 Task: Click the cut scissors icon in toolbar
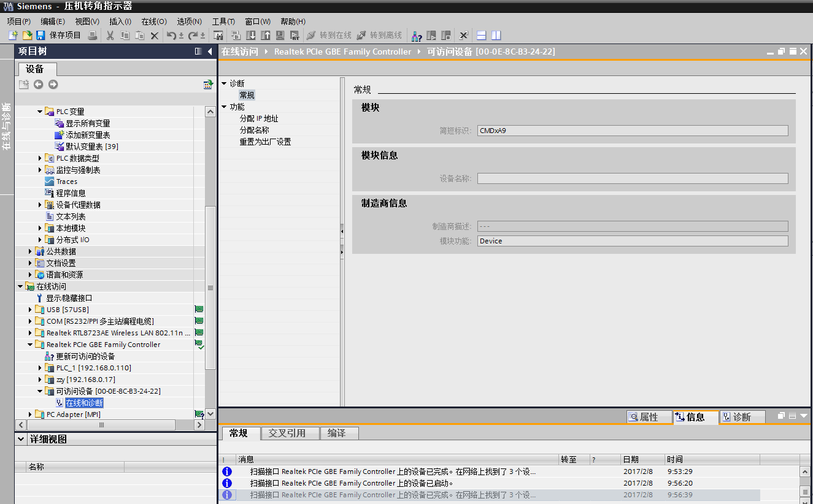coord(110,36)
